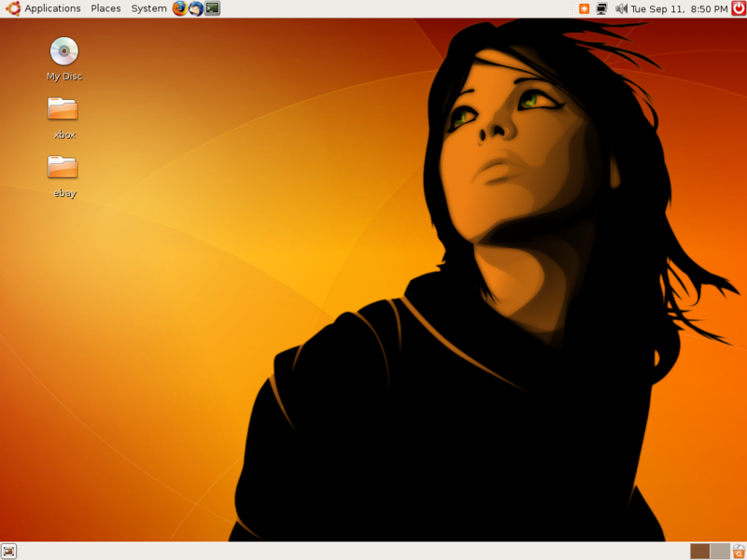Open the Terminal launcher on the panel

[x=212, y=8]
